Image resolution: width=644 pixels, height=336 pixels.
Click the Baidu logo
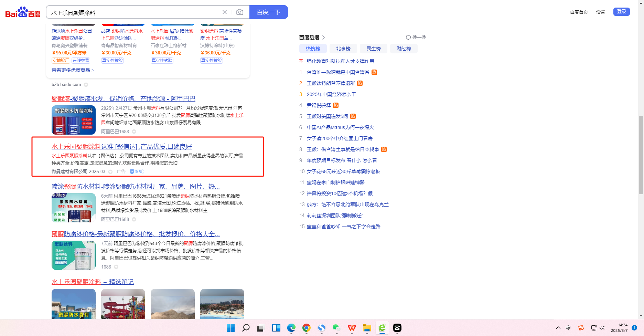tap(23, 12)
